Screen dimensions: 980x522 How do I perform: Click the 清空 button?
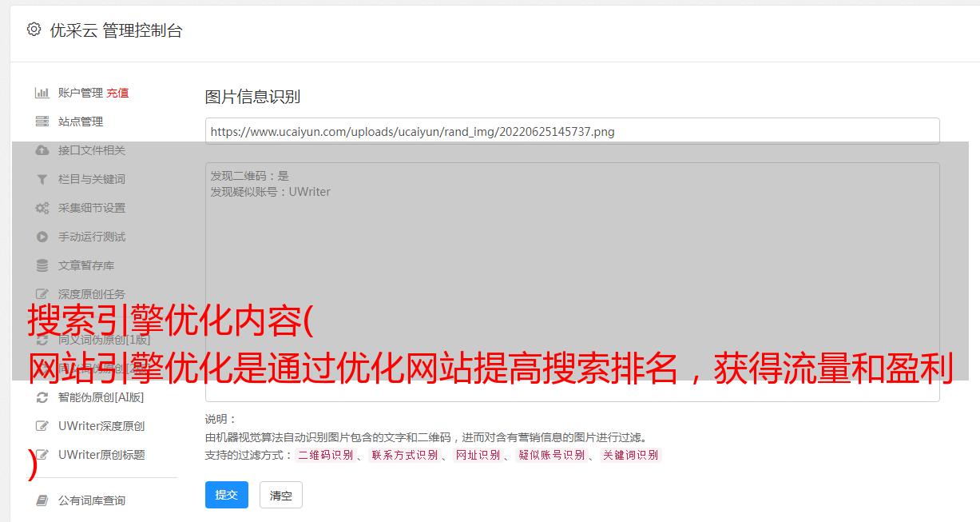[281, 496]
